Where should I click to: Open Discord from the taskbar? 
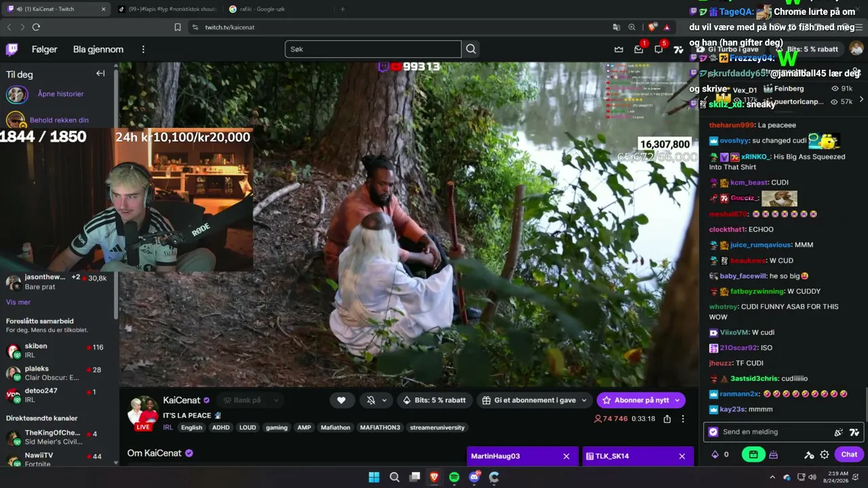pyautogui.click(x=475, y=477)
